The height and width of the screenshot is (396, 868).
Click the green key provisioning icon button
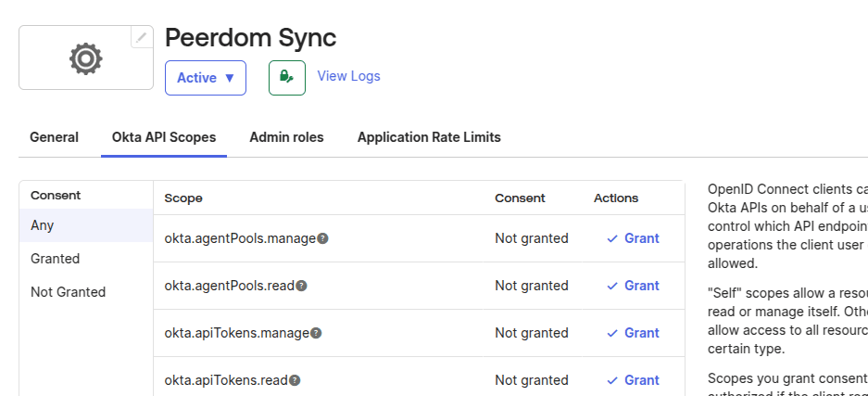coord(287,78)
